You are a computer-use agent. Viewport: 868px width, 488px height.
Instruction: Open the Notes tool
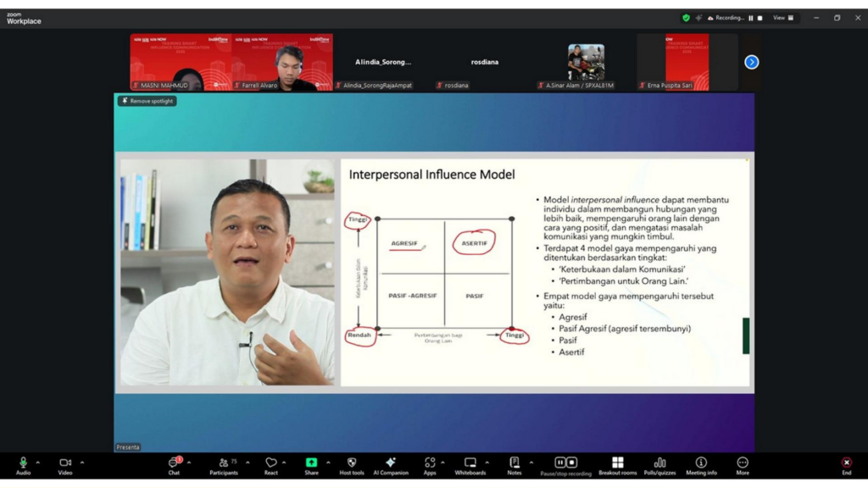tap(515, 466)
